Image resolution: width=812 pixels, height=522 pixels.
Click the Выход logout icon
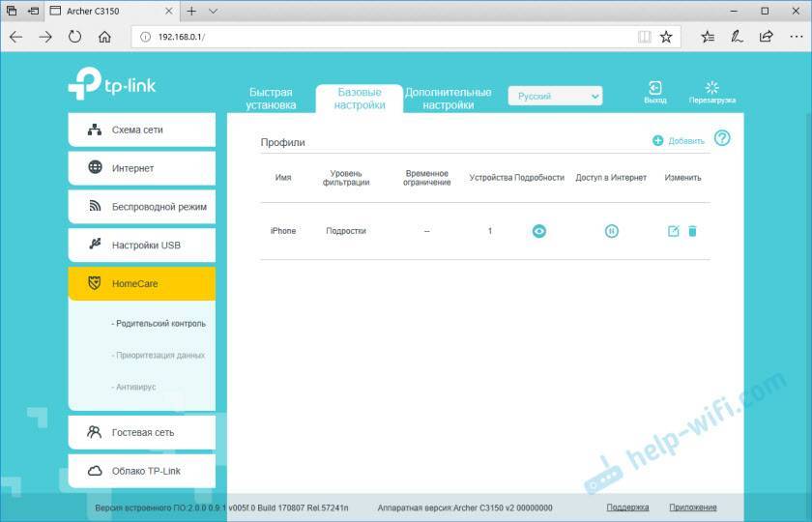tap(655, 92)
